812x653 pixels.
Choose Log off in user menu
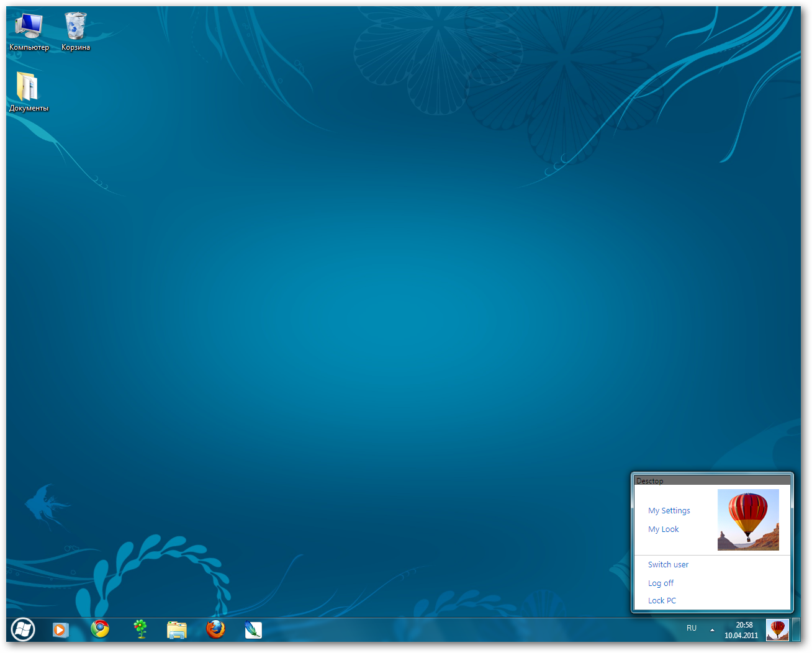[661, 583]
